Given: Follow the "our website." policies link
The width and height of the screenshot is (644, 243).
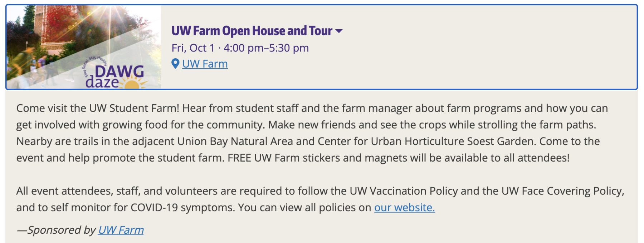Looking at the screenshot, I should 404,207.
